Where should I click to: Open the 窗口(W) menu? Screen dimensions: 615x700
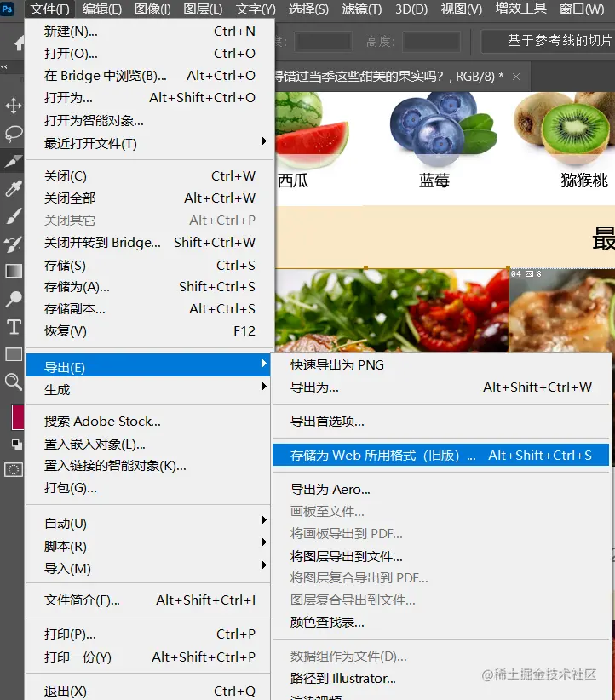point(582,9)
